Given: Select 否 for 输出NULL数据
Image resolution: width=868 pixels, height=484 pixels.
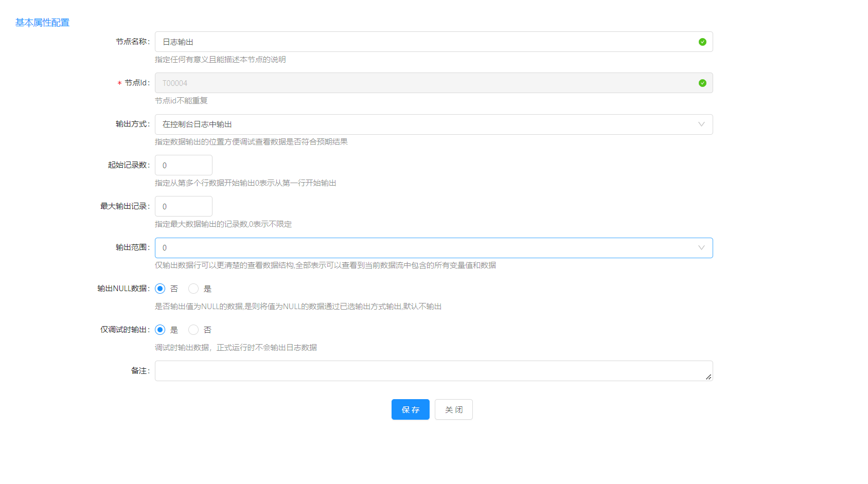Looking at the screenshot, I should coord(160,289).
